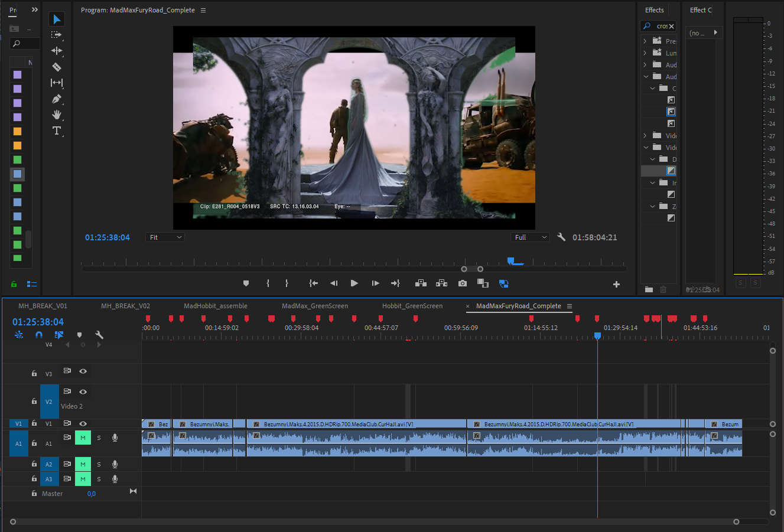Switch to MadMax_GreenScreen sequence tab
Viewport: 784px width, 532px height.
(x=315, y=306)
